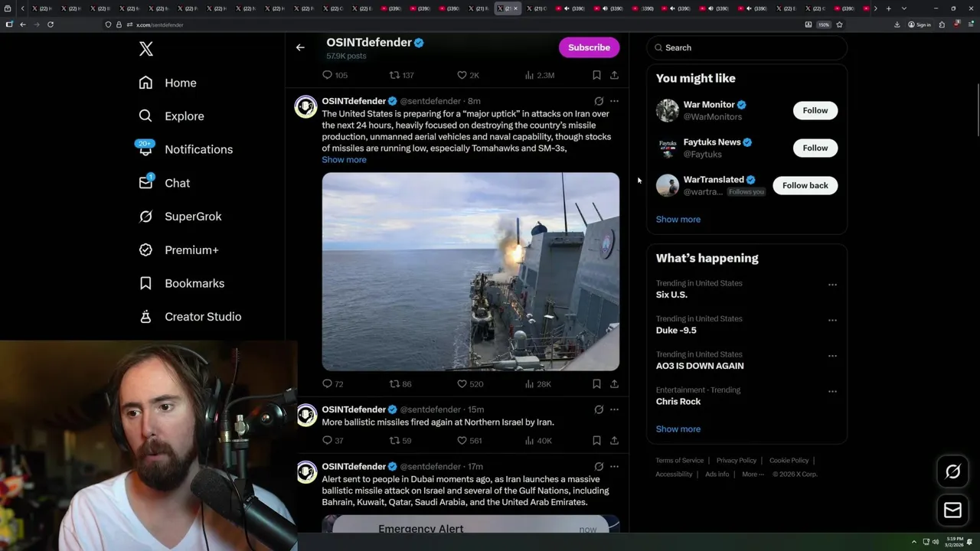Open Premium+ in sidebar

click(178, 249)
